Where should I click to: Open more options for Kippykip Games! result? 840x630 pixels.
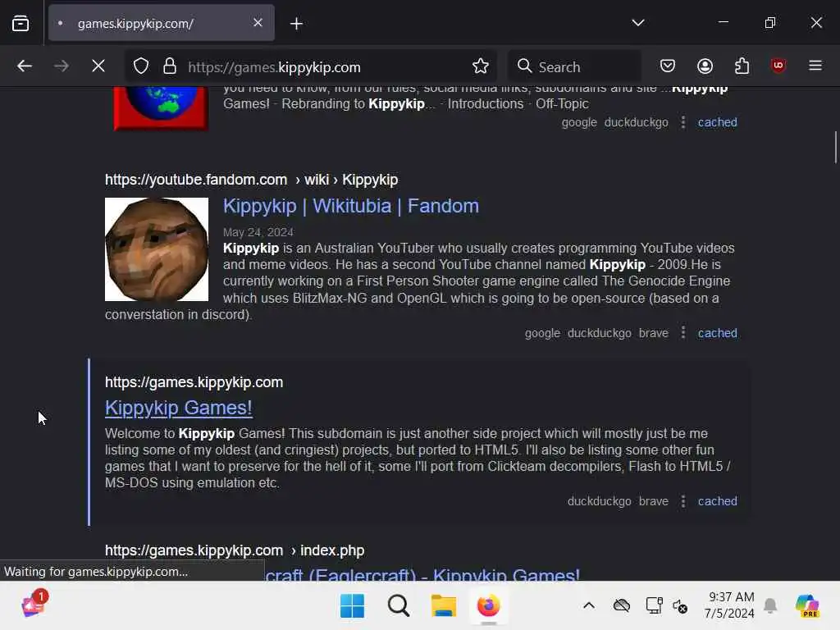click(683, 501)
